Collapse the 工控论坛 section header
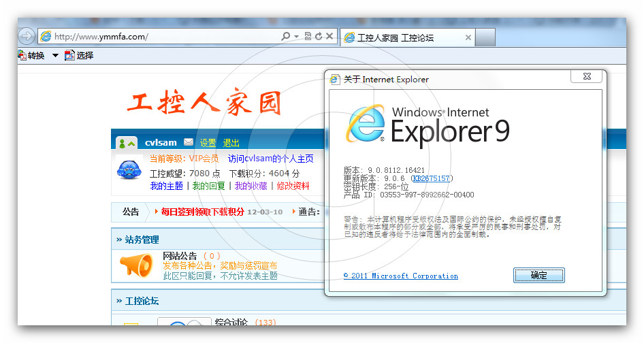This screenshot has height=343, width=644. point(118,301)
